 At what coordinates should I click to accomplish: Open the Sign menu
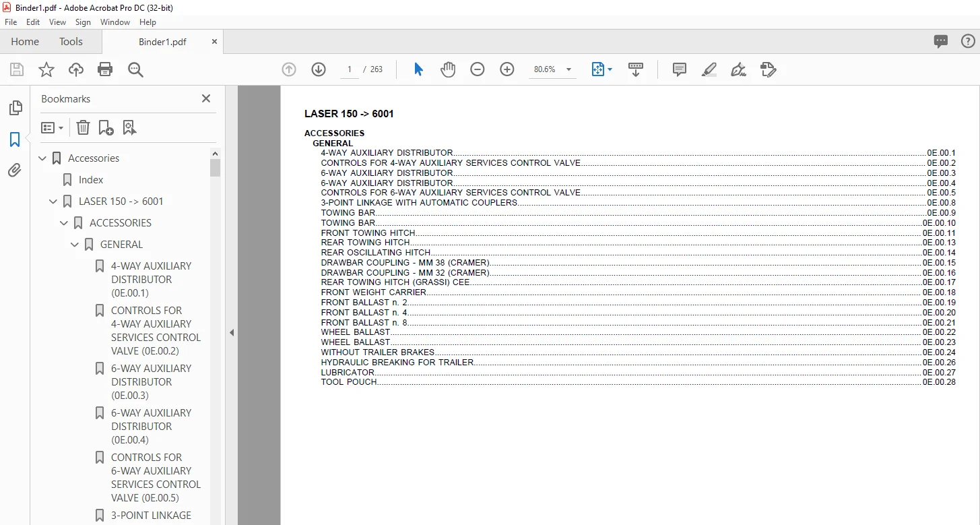83,22
